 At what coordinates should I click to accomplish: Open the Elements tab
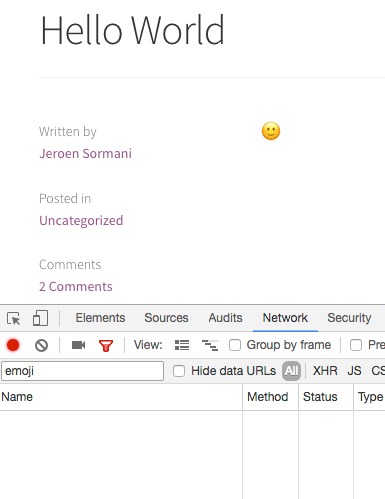click(x=100, y=318)
